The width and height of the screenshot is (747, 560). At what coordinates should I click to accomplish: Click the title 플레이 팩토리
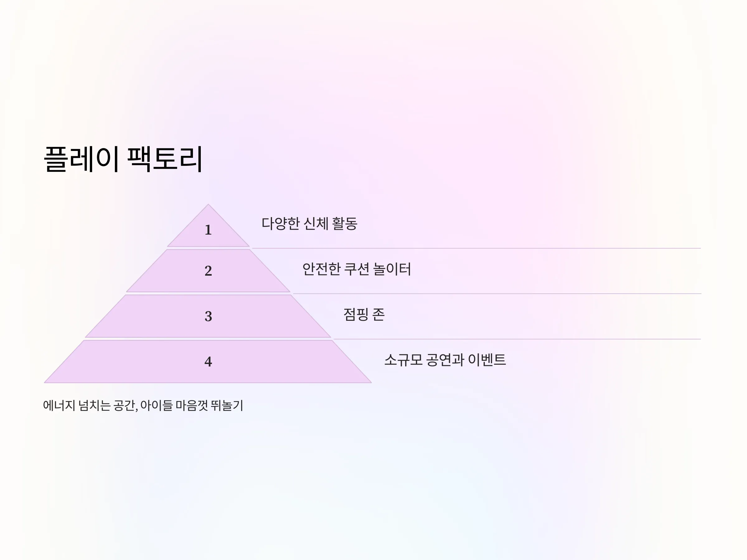(123, 159)
